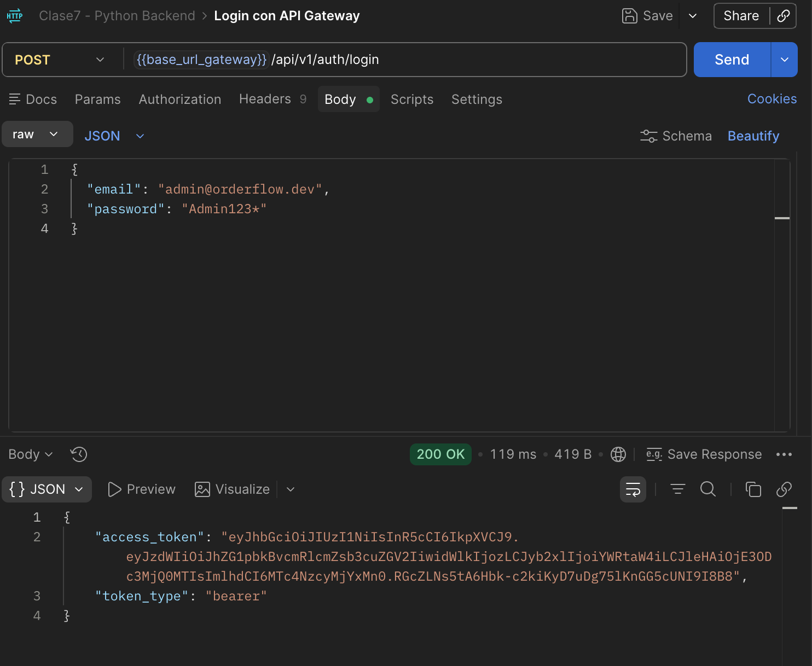
Task: Send the login request
Action: pos(732,60)
